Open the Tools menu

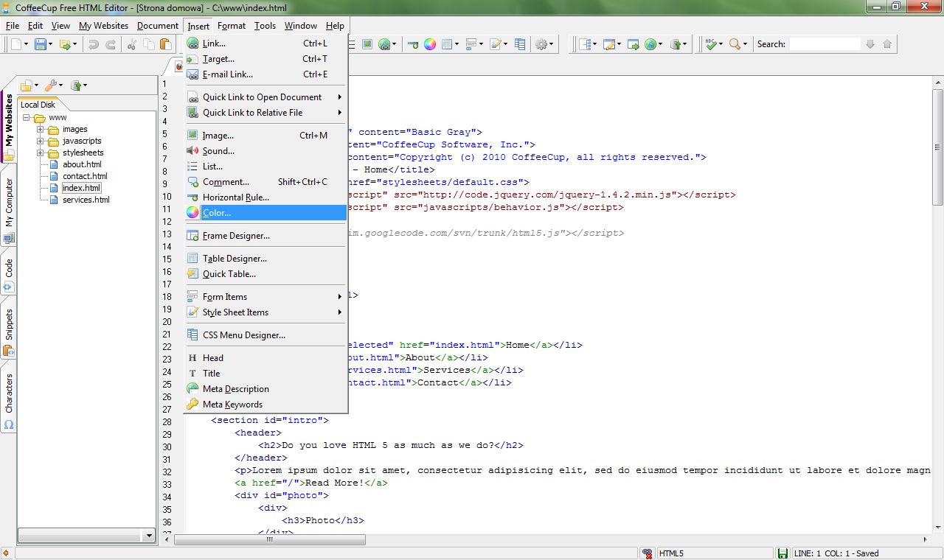click(265, 25)
